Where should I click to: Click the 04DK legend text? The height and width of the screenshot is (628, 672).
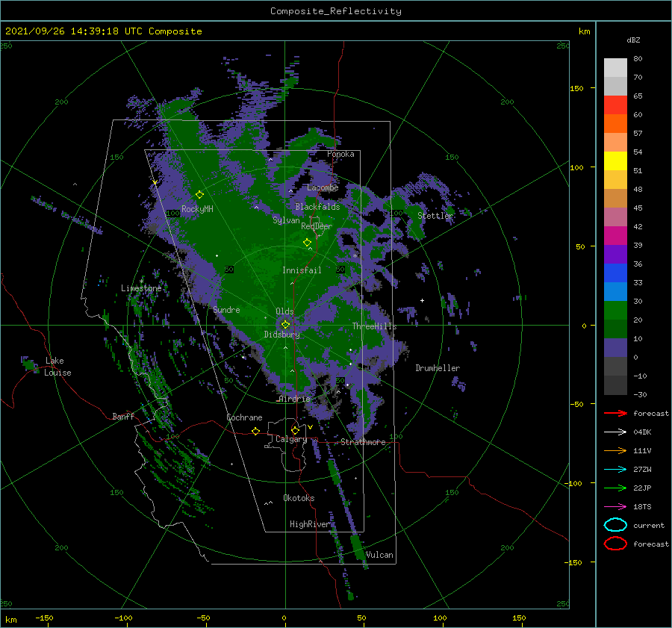click(642, 432)
